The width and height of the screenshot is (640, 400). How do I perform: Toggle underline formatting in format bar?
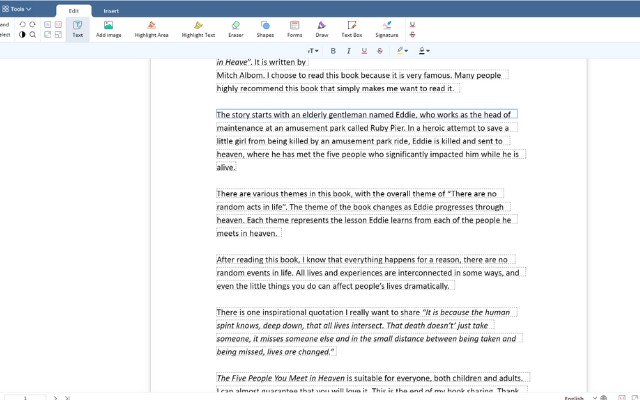point(364,51)
